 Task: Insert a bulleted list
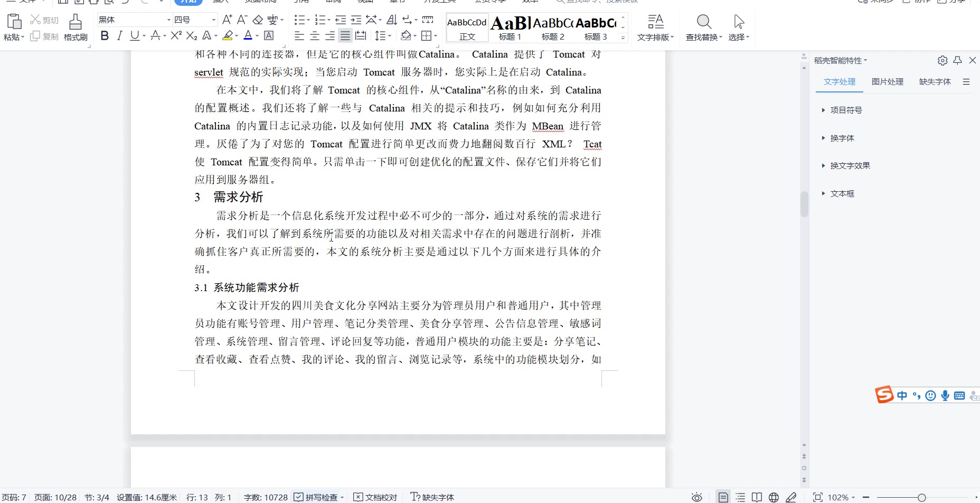click(x=299, y=20)
